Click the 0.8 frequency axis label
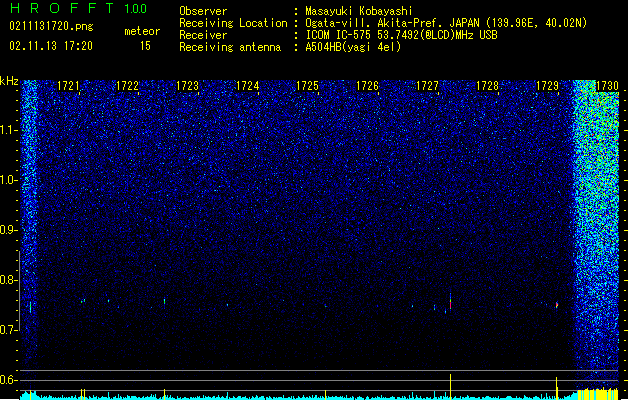The width and height of the screenshot is (629, 400). (9, 280)
